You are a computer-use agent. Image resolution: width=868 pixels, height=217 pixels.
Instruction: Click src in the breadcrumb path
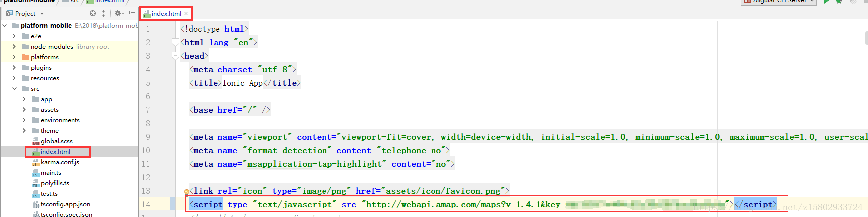[x=75, y=1]
